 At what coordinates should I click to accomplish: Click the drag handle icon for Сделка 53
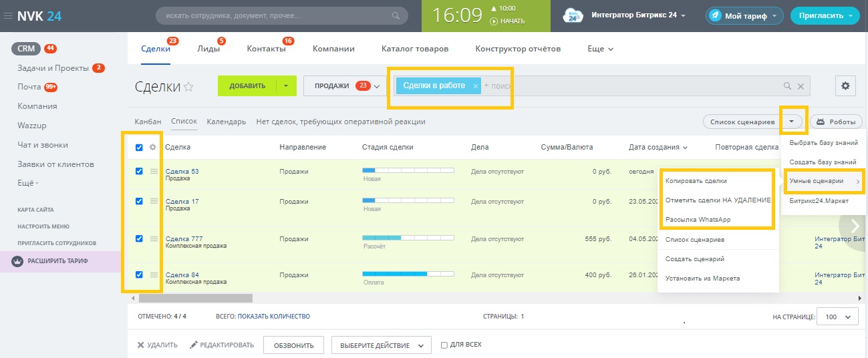154,172
